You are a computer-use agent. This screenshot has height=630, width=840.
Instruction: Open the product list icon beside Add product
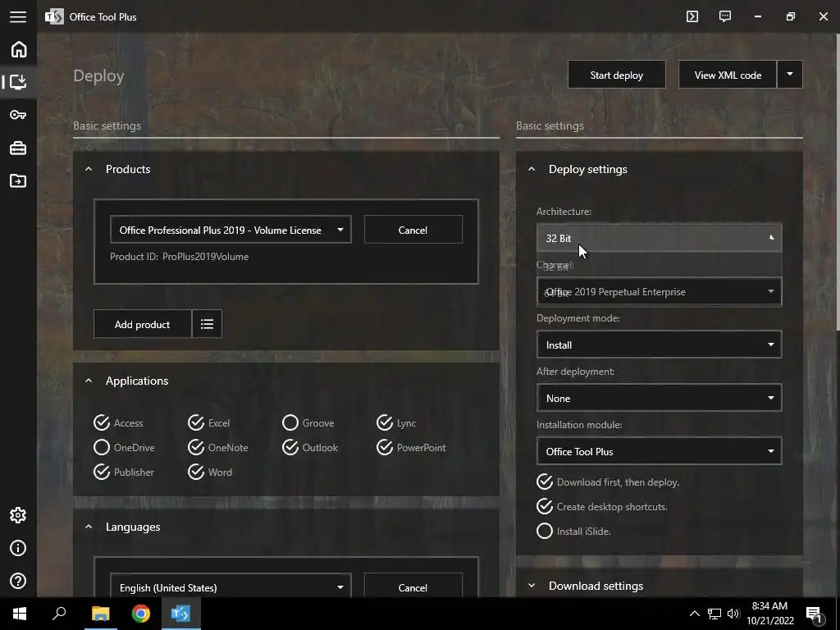pyautogui.click(x=207, y=323)
